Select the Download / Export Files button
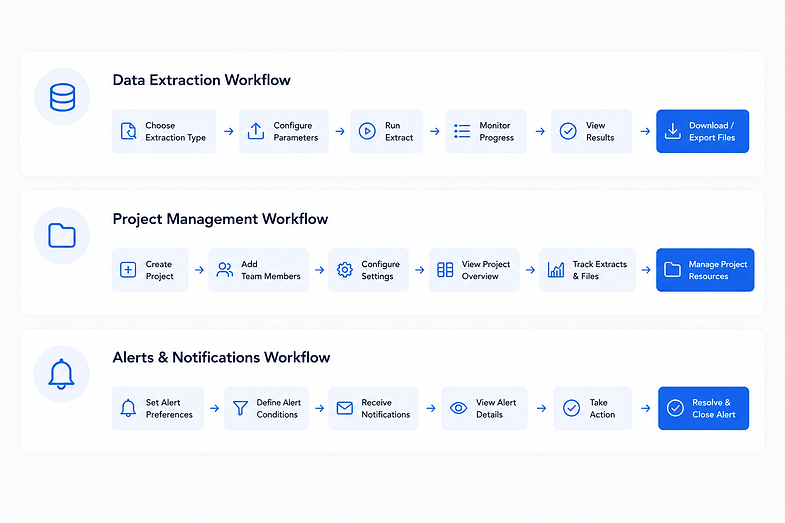Viewport: 785px width, 523px height. 702,131
